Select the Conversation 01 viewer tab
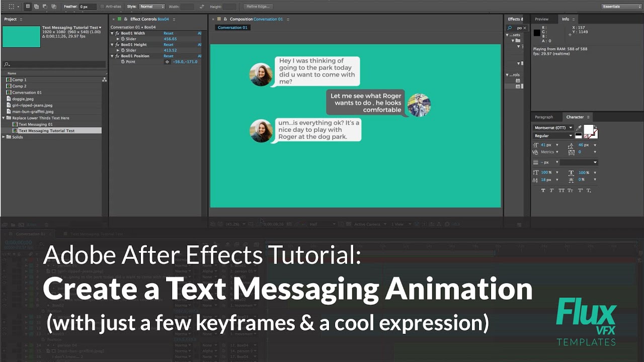The height and width of the screenshot is (362, 644). click(232, 28)
